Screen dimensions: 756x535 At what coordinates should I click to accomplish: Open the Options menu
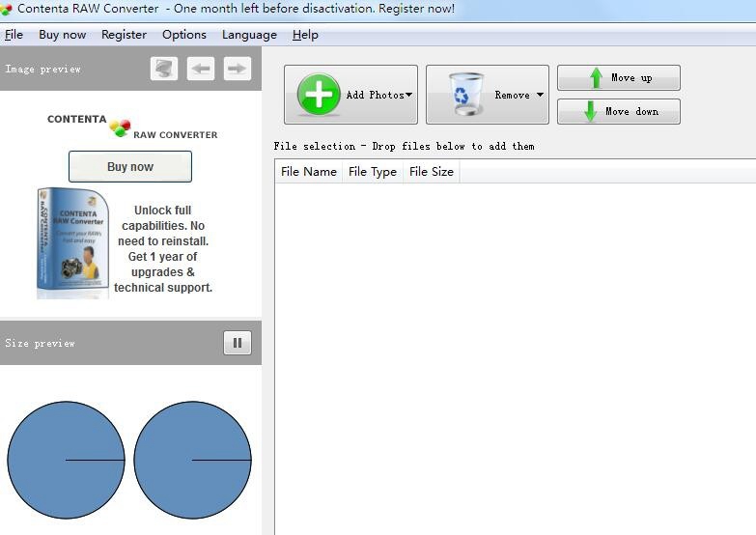pyautogui.click(x=184, y=35)
